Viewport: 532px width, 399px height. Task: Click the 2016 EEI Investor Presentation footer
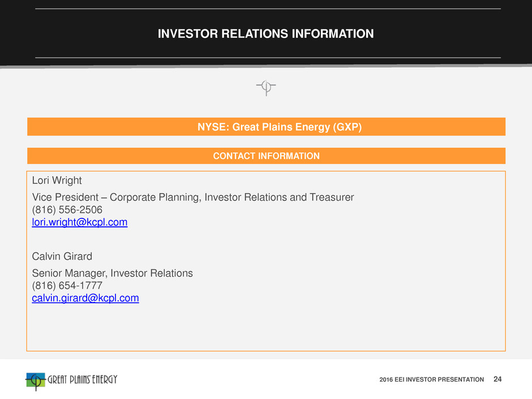432,379
